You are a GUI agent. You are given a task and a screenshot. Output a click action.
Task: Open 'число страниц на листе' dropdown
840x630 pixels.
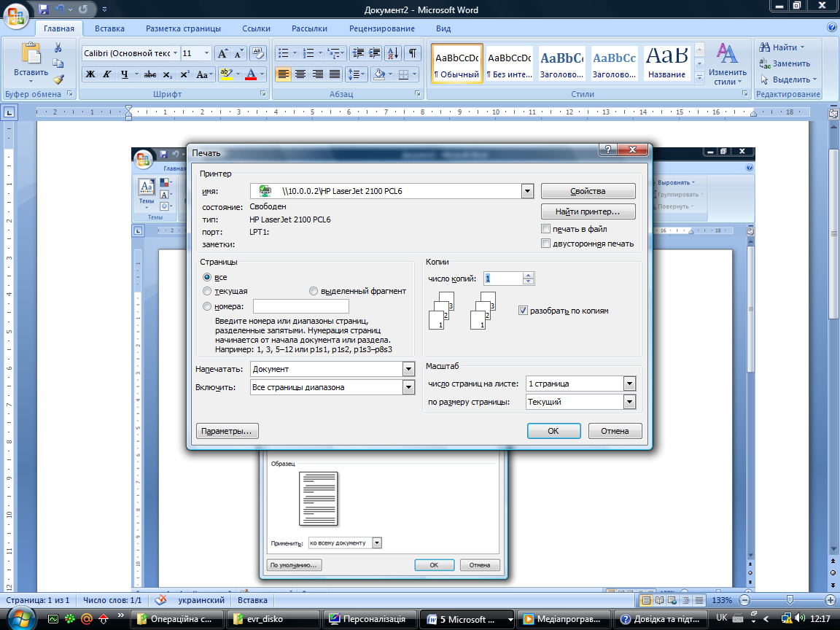point(629,384)
